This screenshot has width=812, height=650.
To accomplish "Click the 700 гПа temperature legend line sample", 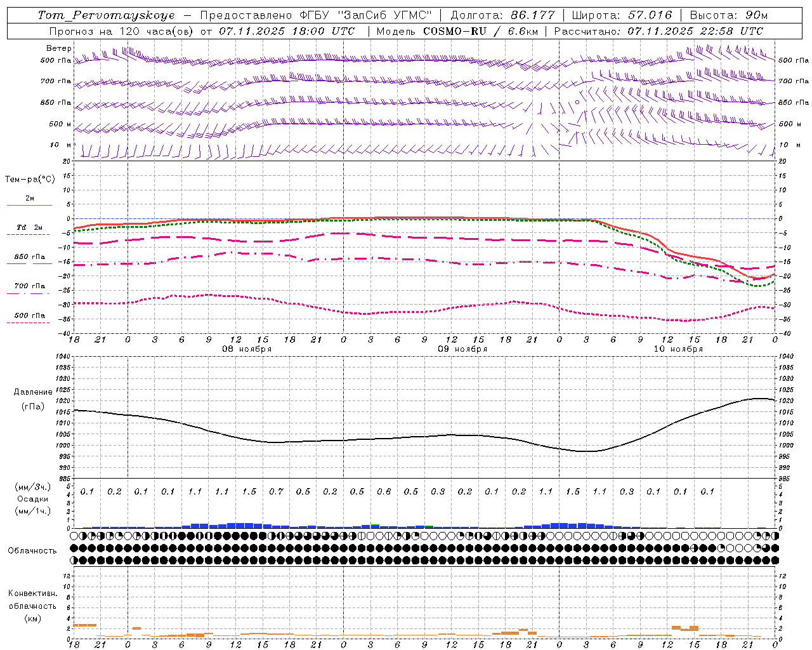I will click(x=29, y=293).
